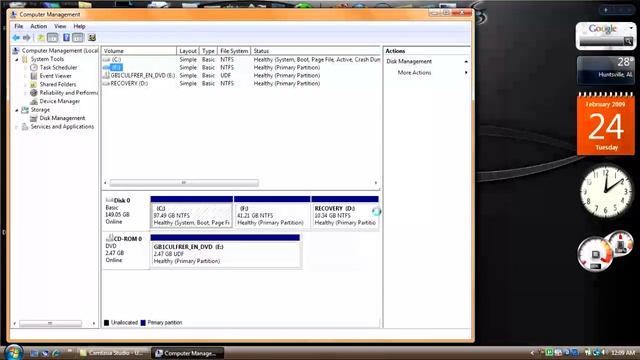The width and height of the screenshot is (640, 360).
Task: Go forward using the Forward arrow icon
Action: point(27,38)
